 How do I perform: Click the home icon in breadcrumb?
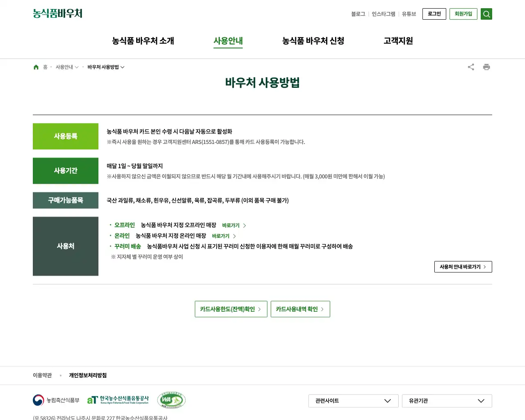click(36, 67)
